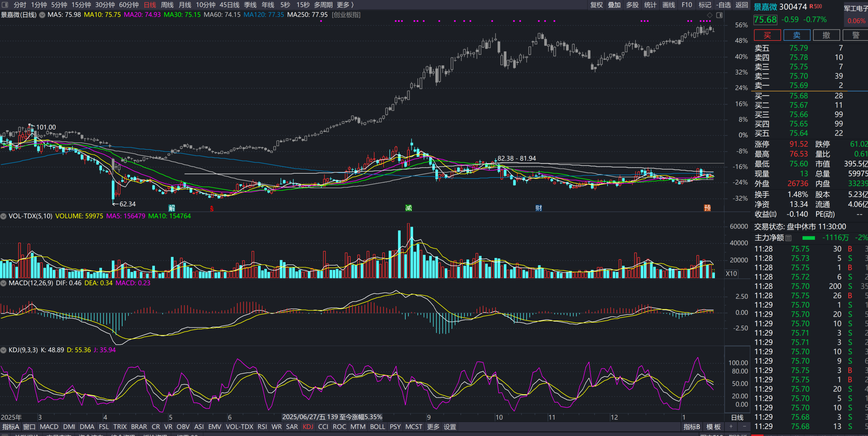Screen dimensions: 868x436
Task: Toggle moving average settings for 景嘉微(日线)
Action: point(42,15)
